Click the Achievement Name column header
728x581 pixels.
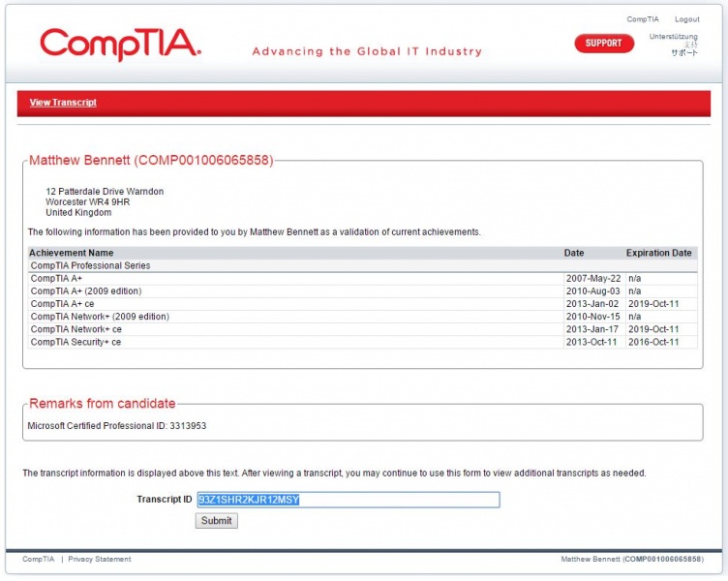coord(71,253)
